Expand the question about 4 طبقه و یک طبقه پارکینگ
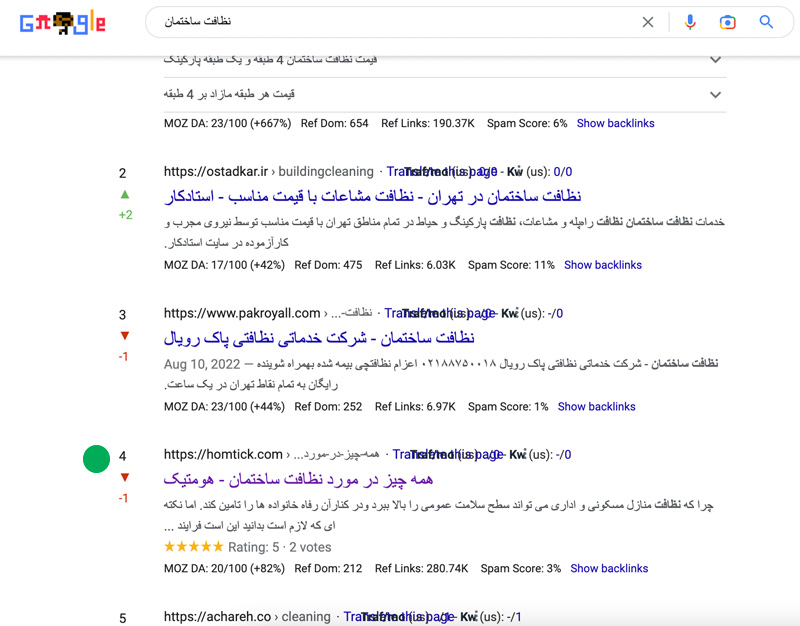 (715, 60)
